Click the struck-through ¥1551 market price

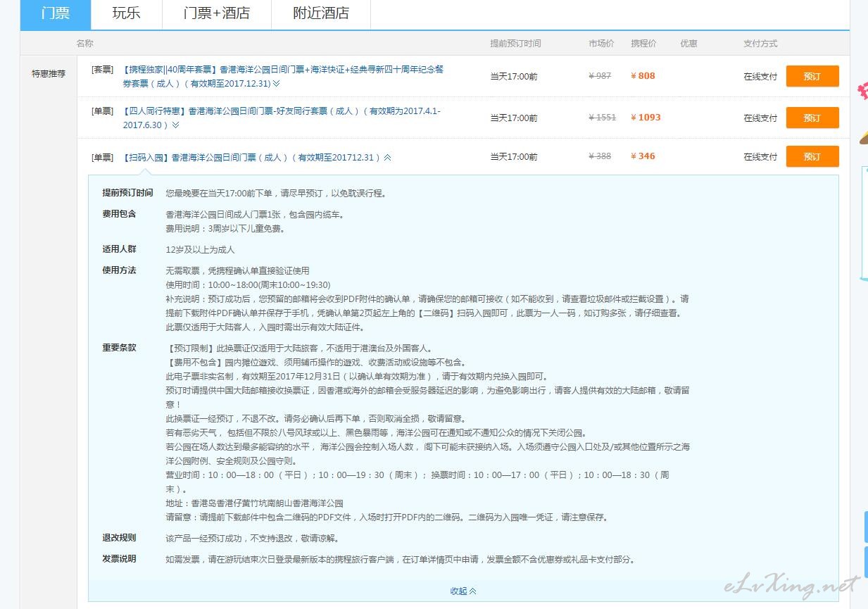pyautogui.click(x=603, y=118)
